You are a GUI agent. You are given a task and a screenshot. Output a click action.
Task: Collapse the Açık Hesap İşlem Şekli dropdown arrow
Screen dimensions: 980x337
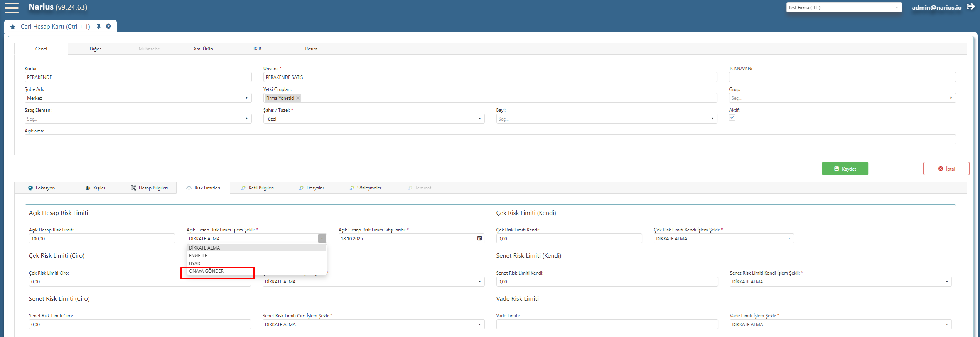pos(322,238)
